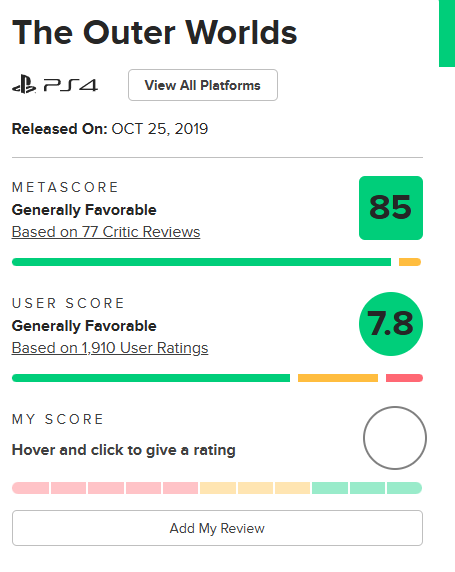Click red portion of user score bar
Screen dimensions: 455x572
tap(404, 378)
